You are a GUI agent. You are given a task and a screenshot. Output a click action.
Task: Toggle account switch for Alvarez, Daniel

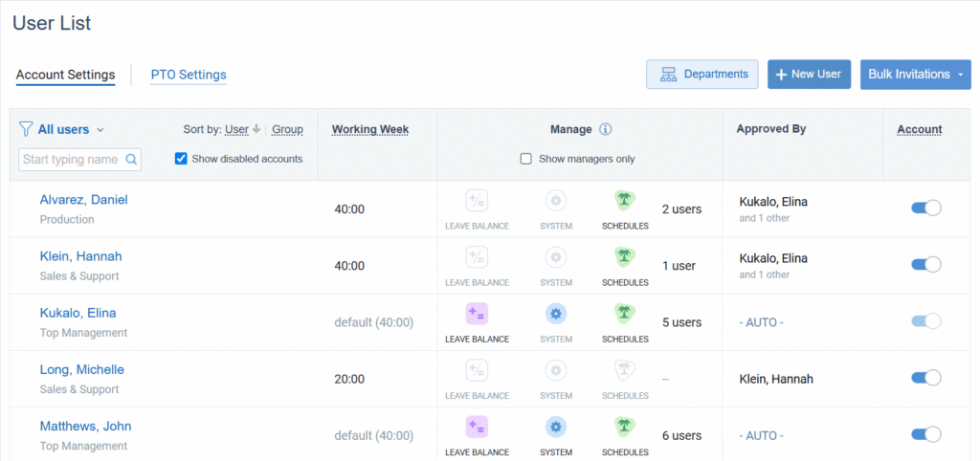[x=926, y=209]
